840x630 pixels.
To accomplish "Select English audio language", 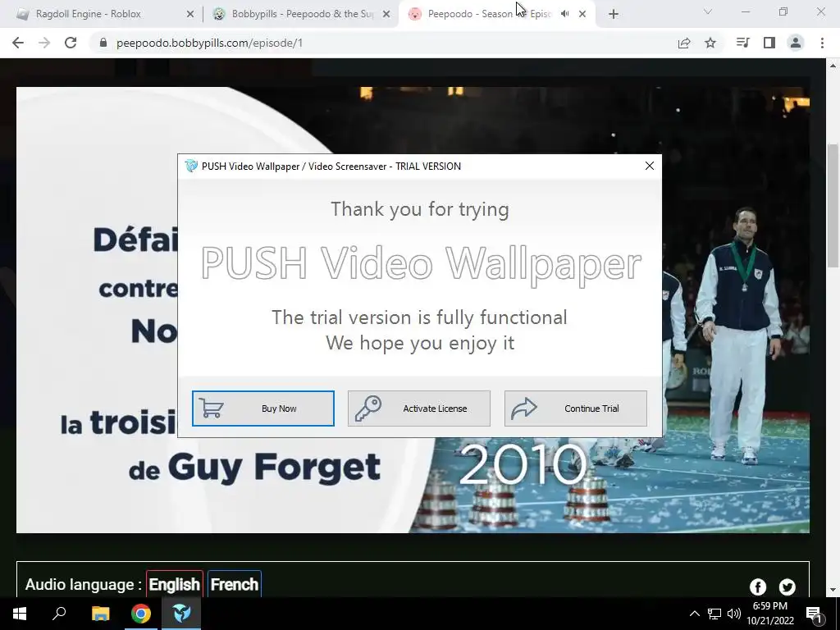I will [175, 584].
